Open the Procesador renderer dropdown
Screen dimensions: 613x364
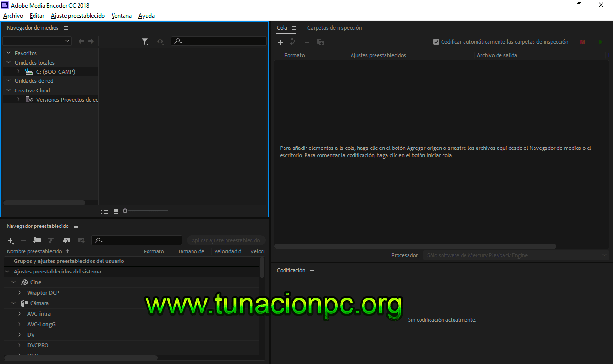tap(516, 255)
